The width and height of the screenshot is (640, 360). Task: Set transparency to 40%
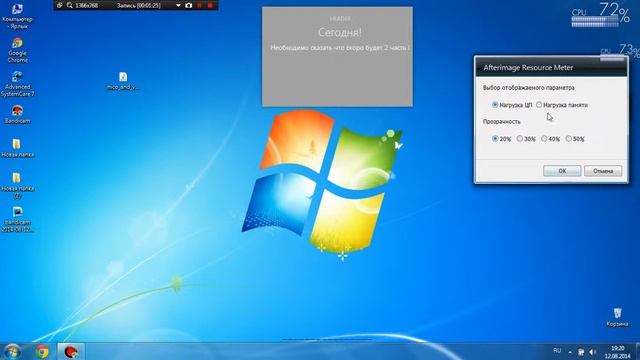click(x=544, y=139)
